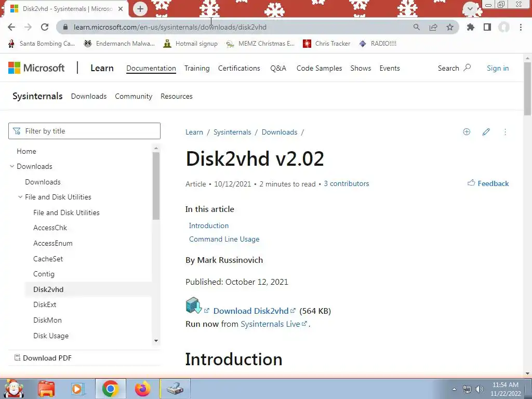
Task: Click the sidebar scroll down arrow
Action: click(156, 341)
